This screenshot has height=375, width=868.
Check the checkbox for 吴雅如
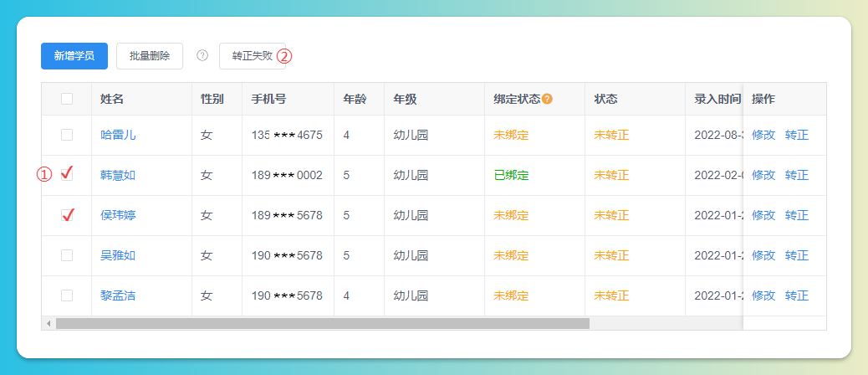[66, 255]
